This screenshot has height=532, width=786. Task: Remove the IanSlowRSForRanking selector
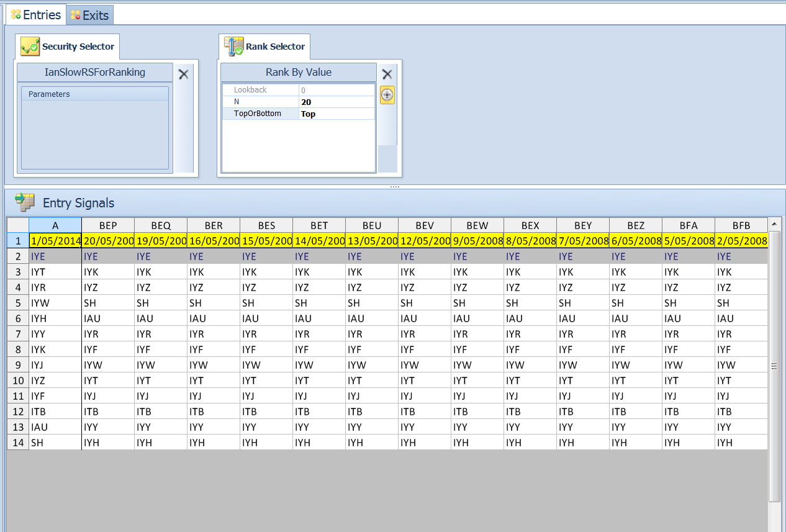(183, 74)
